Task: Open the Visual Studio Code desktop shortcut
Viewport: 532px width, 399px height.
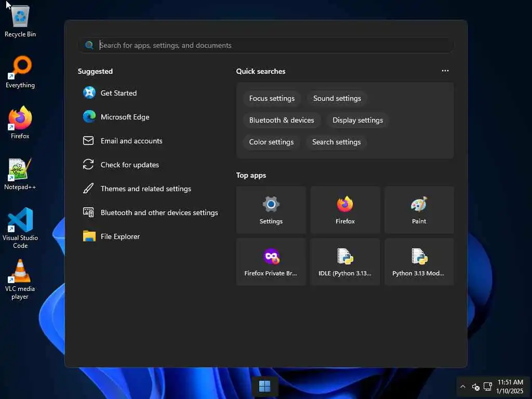Action: (x=20, y=228)
